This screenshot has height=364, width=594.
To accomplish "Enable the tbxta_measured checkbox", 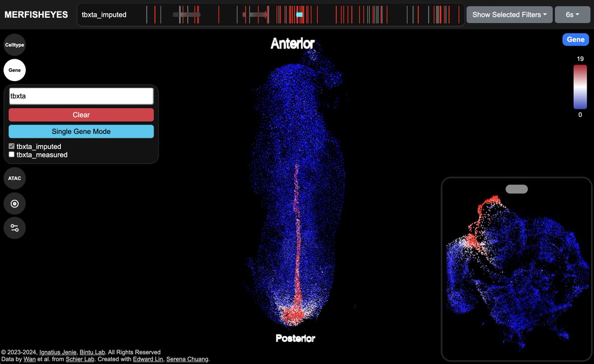I will [12, 154].
